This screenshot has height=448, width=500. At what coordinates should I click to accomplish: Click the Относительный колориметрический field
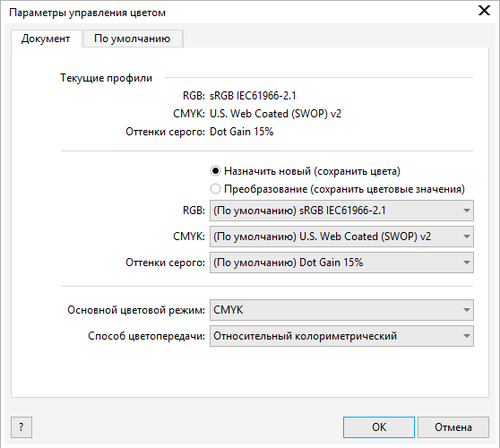341,336
